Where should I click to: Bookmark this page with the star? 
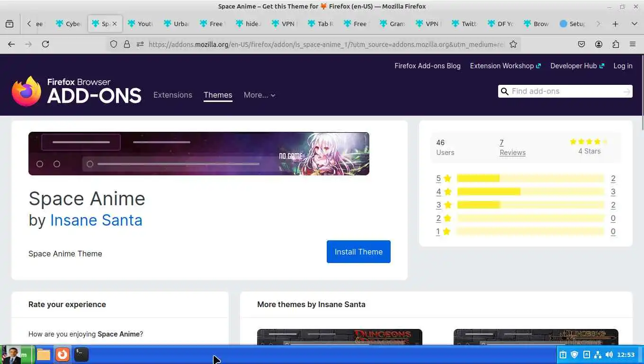(x=513, y=44)
